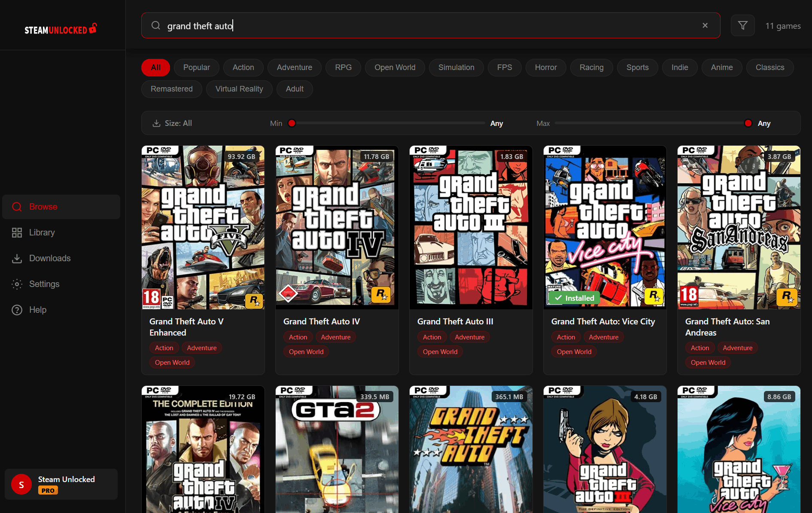This screenshot has width=812, height=513.
Task: Click Rockstar logo on GTA IV cover
Action: [380, 295]
